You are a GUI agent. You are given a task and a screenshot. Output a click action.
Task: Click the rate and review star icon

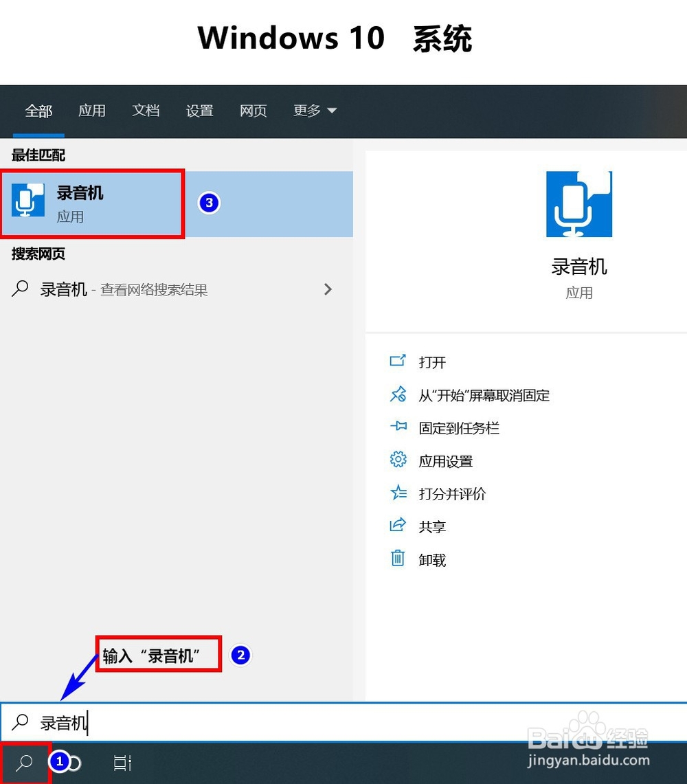398,493
